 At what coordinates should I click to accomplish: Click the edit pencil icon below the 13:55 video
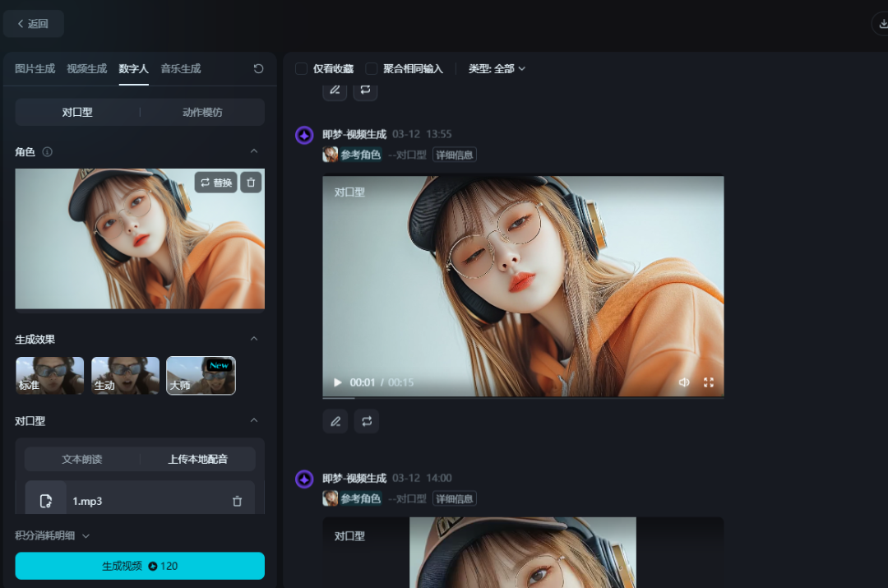[x=335, y=421]
